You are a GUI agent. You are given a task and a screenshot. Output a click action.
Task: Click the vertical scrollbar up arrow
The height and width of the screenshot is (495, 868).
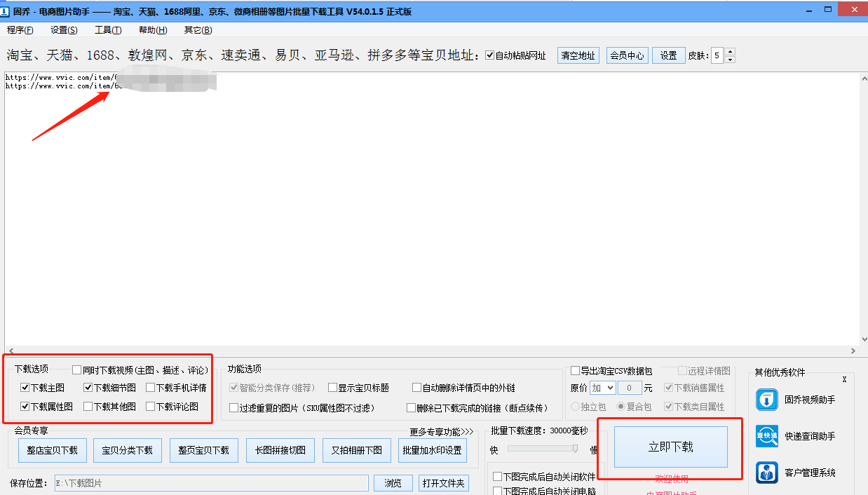click(863, 77)
